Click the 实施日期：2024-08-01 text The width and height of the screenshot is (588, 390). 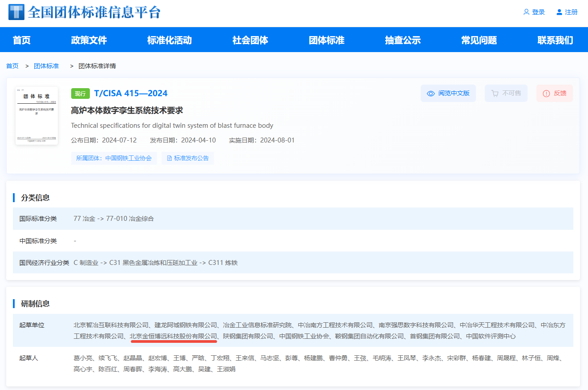pos(262,140)
